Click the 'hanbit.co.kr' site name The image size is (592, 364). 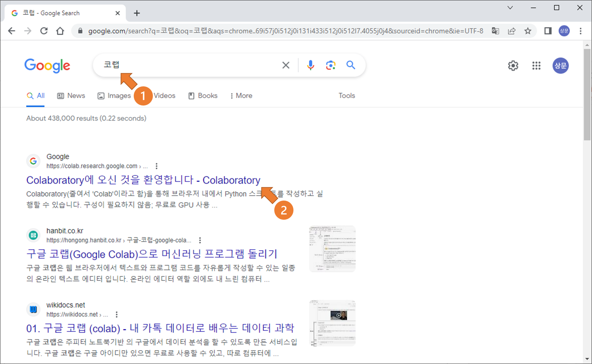(65, 231)
